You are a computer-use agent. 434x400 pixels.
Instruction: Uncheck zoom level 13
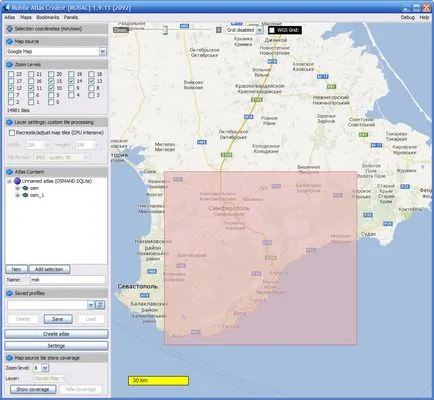[x=91, y=81]
